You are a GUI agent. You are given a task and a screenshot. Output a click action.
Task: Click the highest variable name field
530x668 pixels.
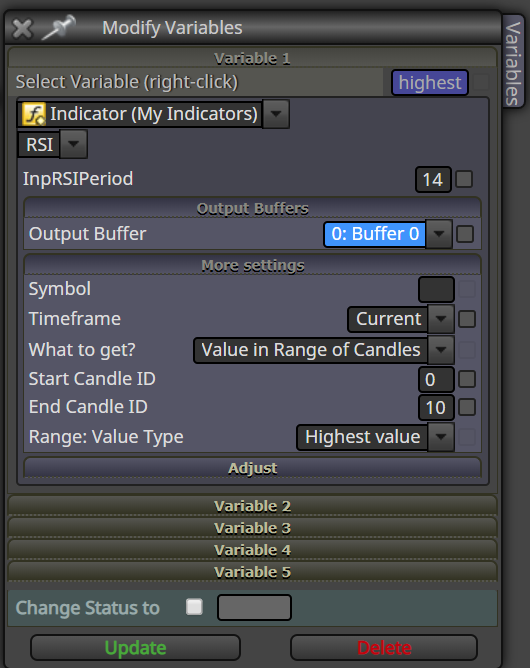(429, 83)
